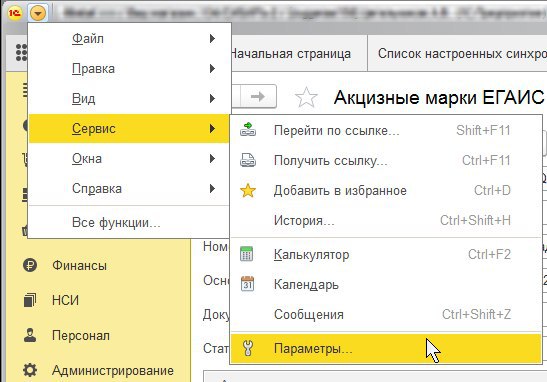Open Календарь from Сервис submenu

click(386, 285)
